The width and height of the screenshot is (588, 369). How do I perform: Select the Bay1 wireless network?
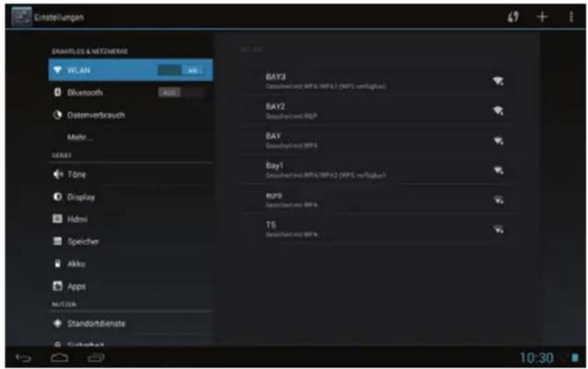[x=379, y=170]
